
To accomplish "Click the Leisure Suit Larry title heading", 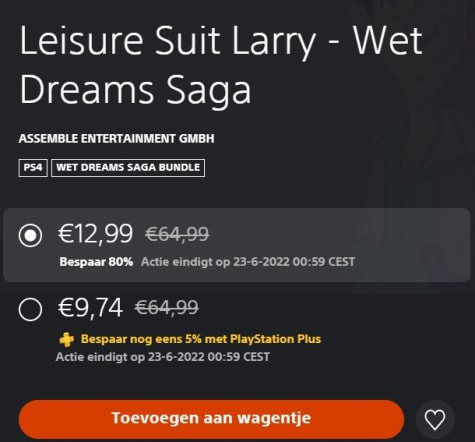I will (221, 65).
